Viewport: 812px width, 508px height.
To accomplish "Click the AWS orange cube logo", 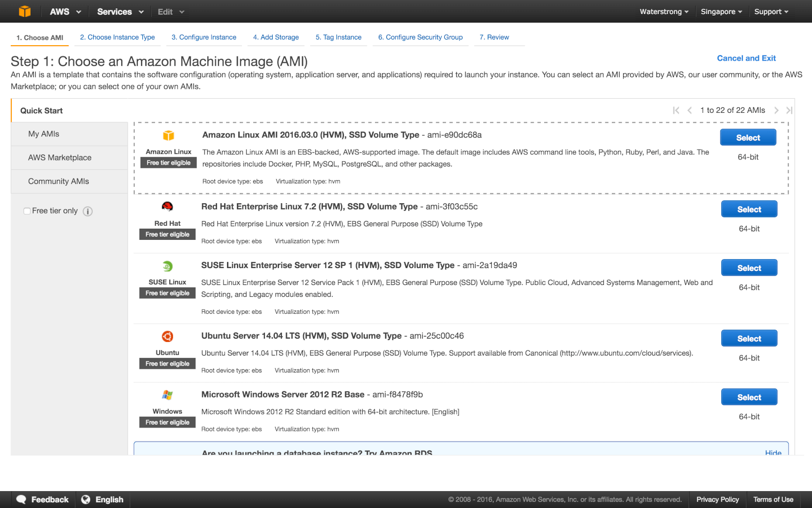I will tap(24, 11).
